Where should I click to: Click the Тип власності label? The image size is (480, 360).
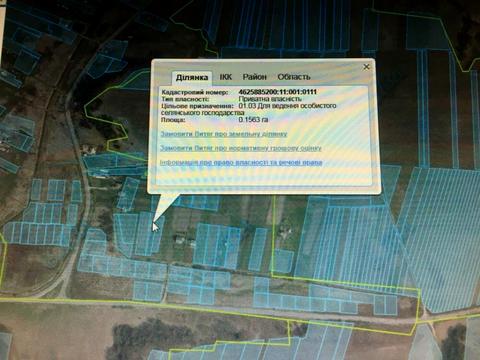point(185,99)
